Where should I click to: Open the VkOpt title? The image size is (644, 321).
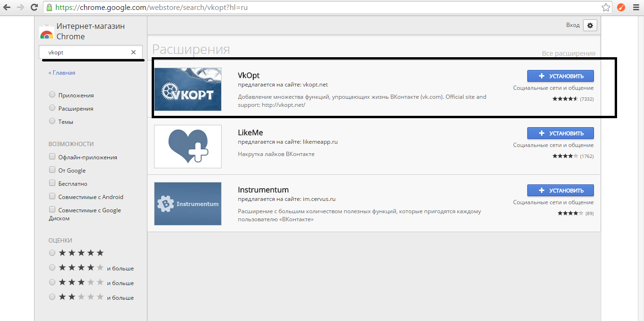click(x=249, y=75)
